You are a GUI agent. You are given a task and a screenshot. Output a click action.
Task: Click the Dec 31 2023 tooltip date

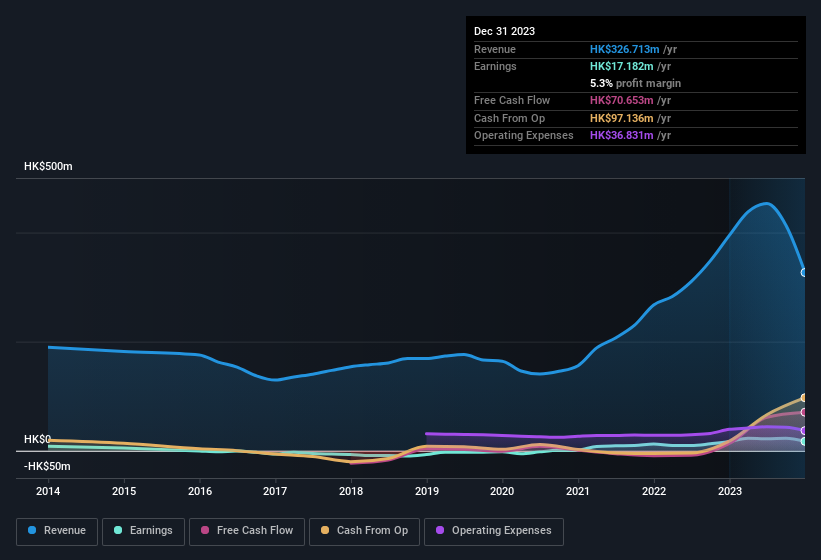click(x=504, y=31)
